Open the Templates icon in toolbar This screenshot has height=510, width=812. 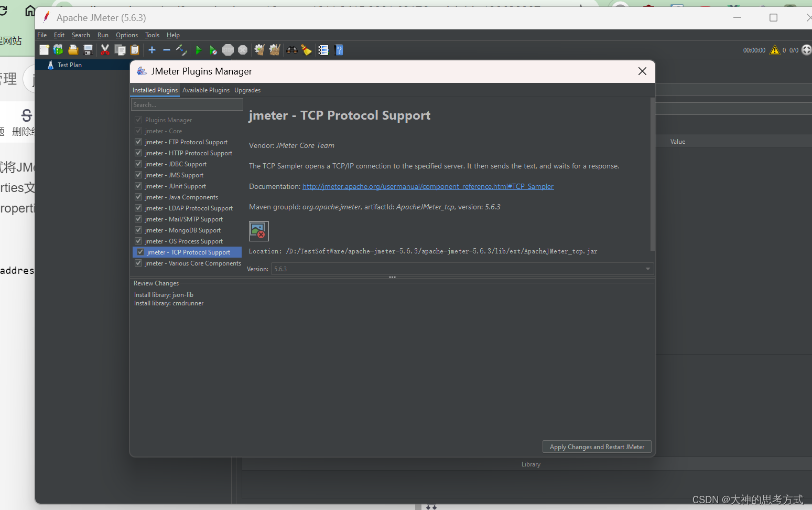(58, 50)
